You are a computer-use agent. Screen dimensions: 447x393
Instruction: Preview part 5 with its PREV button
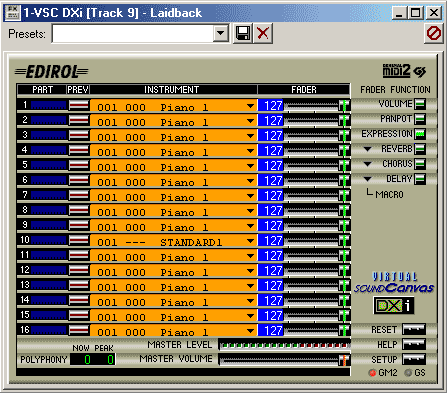[79, 165]
